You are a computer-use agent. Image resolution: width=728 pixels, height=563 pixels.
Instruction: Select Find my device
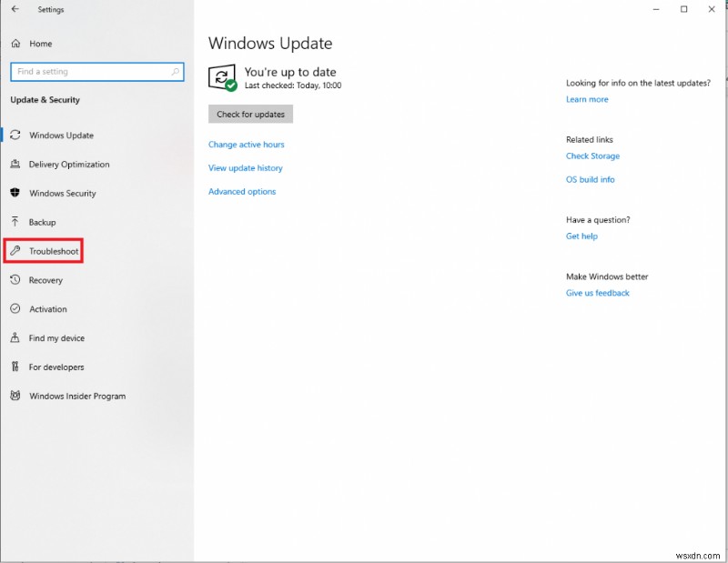point(55,337)
